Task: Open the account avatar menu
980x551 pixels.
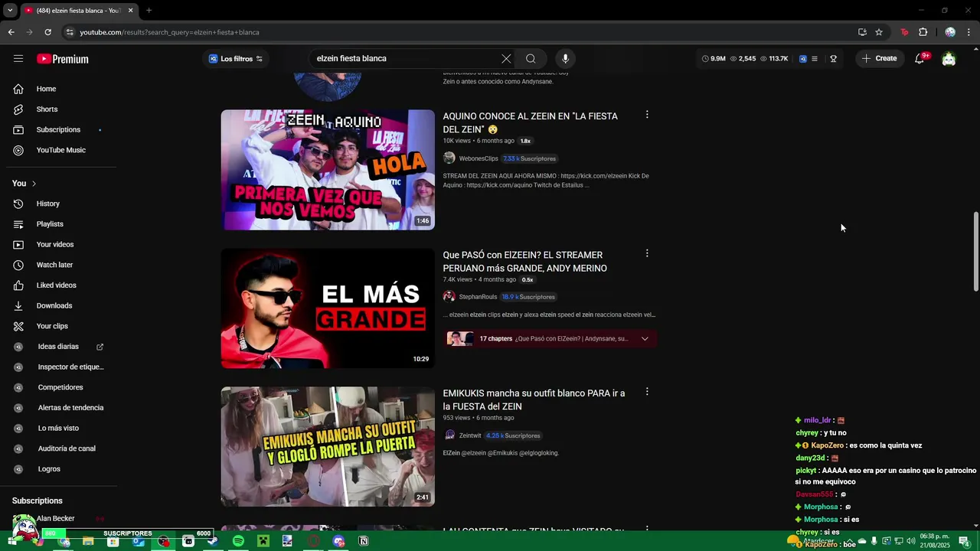Action: 949,59
